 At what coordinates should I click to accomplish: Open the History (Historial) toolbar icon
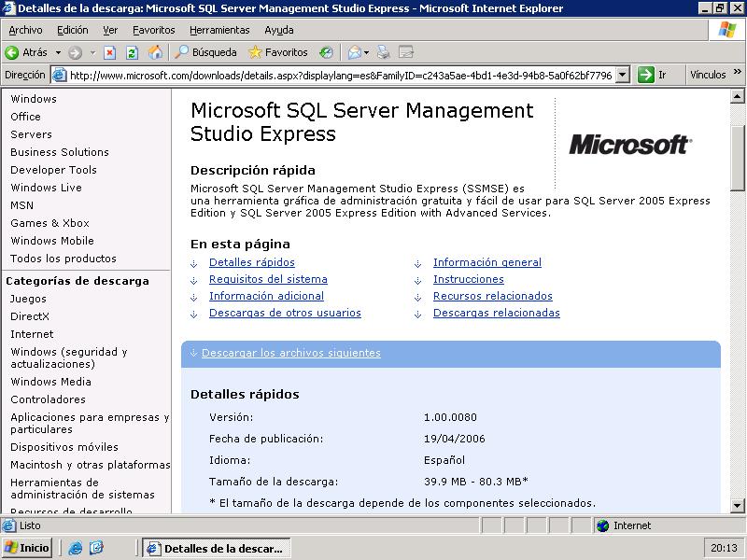click(x=326, y=52)
